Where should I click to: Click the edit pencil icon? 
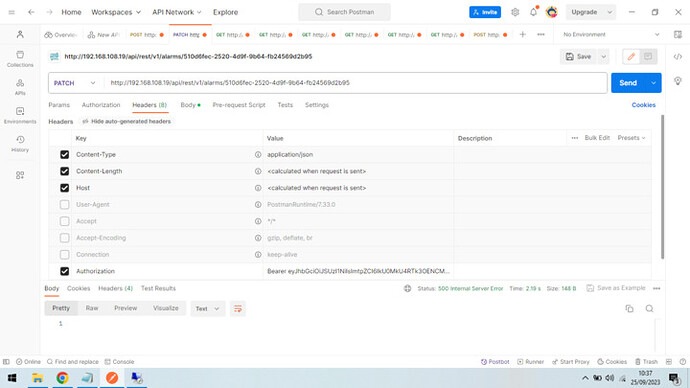pyautogui.click(x=631, y=56)
